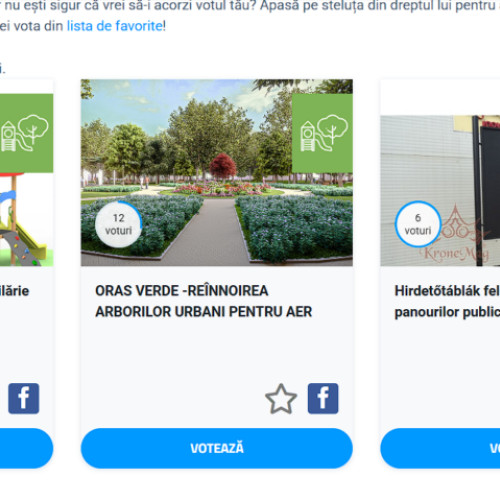Vote for the playground project on left
Image resolution: width=500 pixels, height=500 pixels.
click(x=27, y=448)
